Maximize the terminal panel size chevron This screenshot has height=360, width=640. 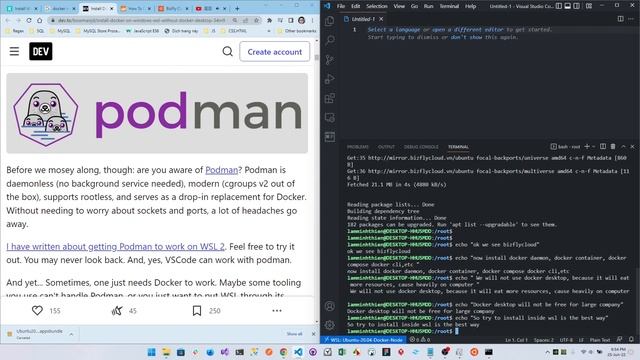tap(623, 147)
